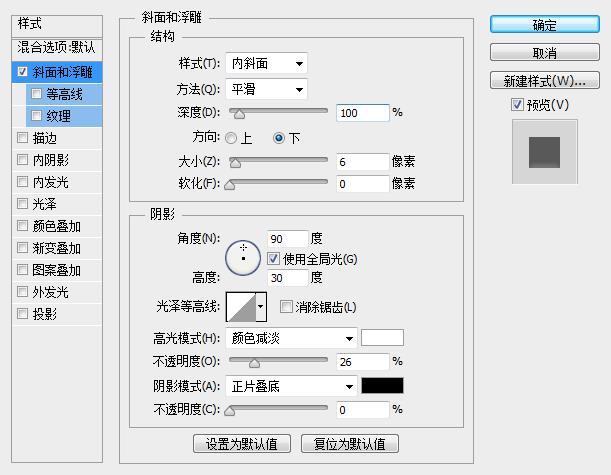Click the layer style preview thumbnail

544,152
